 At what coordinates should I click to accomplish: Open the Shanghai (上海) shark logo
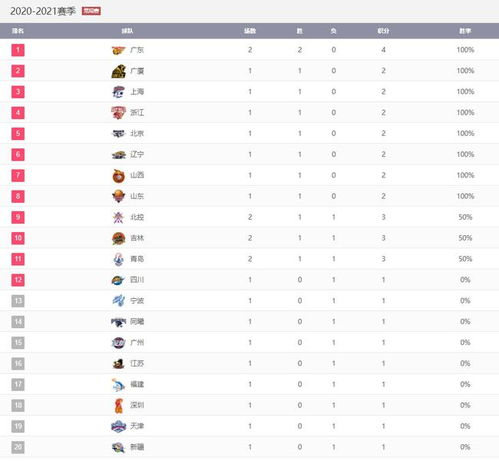tap(118, 92)
